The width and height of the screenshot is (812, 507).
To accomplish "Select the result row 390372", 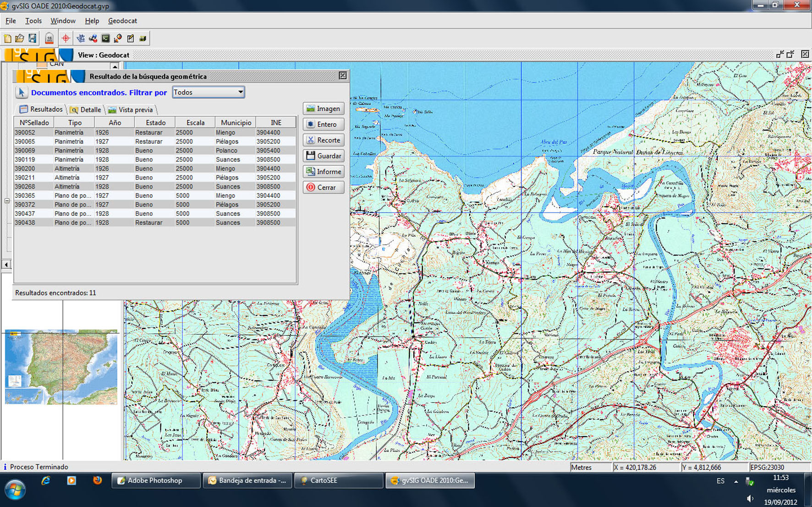I will [x=155, y=205].
